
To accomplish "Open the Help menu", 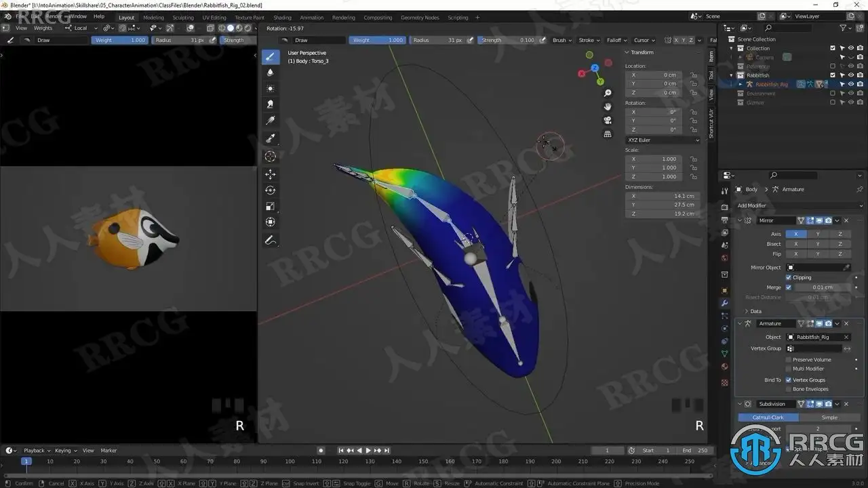I will point(99,16).
